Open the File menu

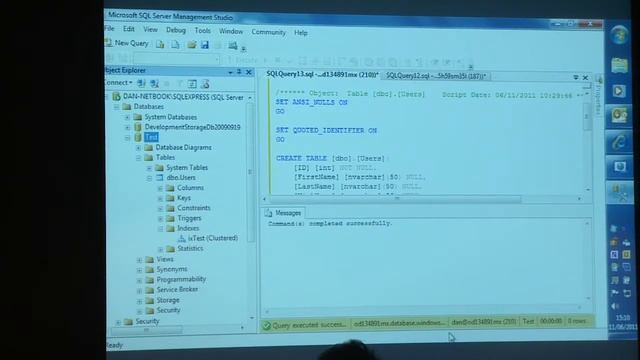pos(109,28)
